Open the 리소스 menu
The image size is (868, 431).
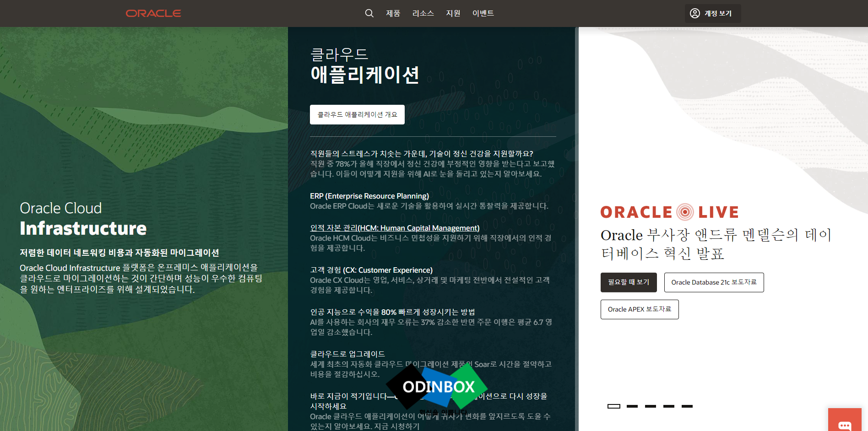click(x=423, y=13)
